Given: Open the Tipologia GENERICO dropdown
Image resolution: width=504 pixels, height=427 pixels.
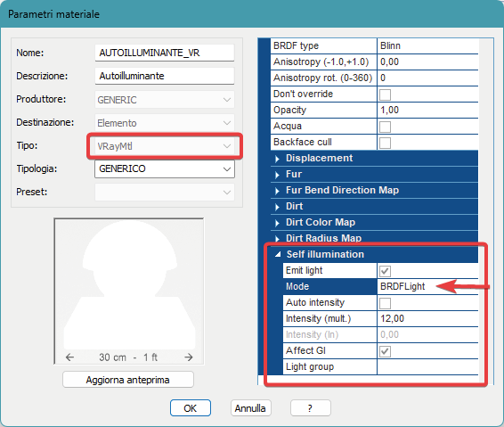Looking at the screenshot, I should (165, 169).
